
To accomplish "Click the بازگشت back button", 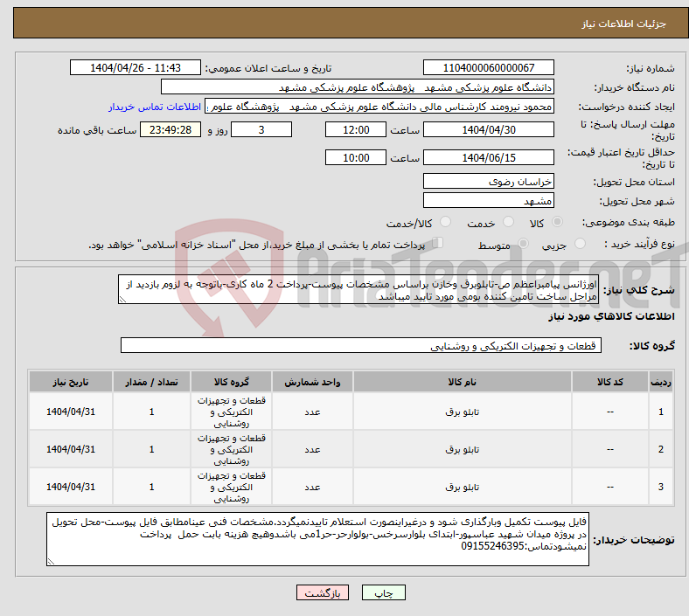I will pyautogui.click(x=323, y=592).
